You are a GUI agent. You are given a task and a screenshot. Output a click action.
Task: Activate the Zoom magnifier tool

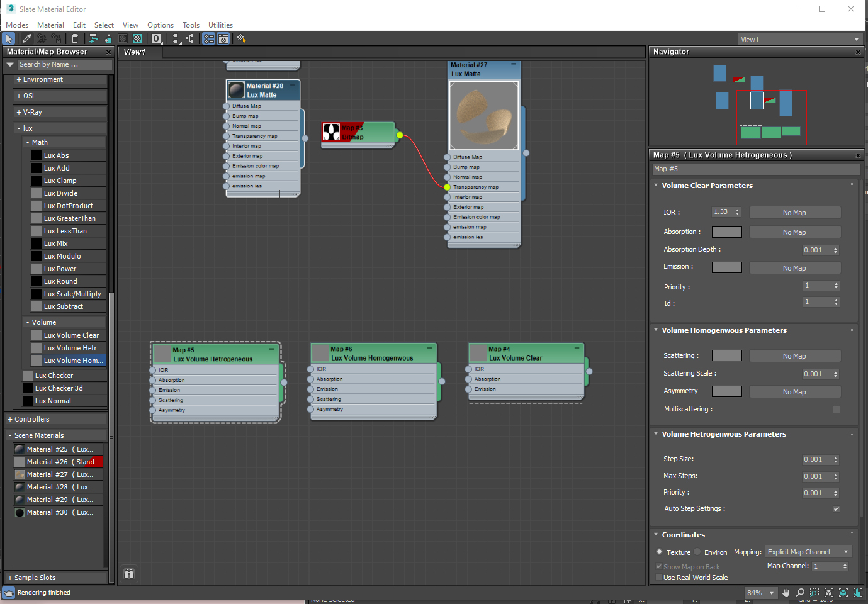point(800,593)
